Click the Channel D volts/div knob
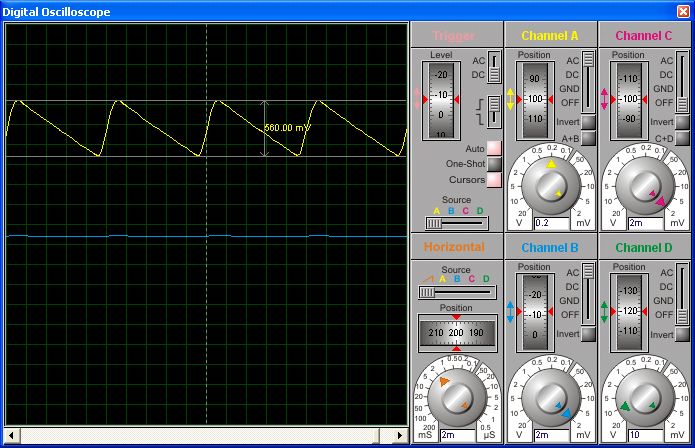Screen dimensions: 695x448 pos(645,397)
